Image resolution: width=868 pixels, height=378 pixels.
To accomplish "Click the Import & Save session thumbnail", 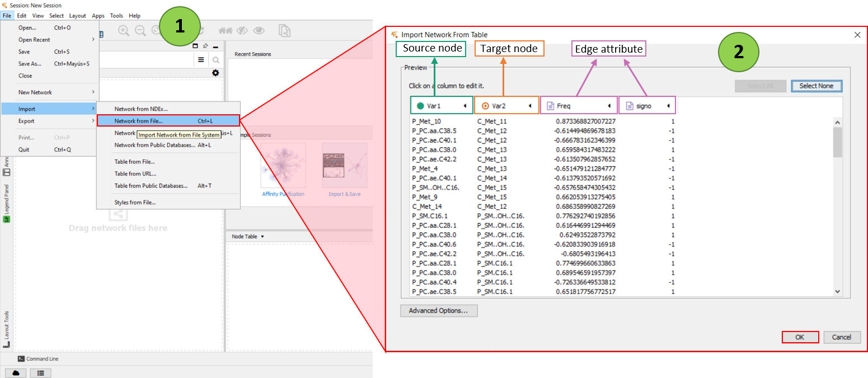I will coord(345,165).
